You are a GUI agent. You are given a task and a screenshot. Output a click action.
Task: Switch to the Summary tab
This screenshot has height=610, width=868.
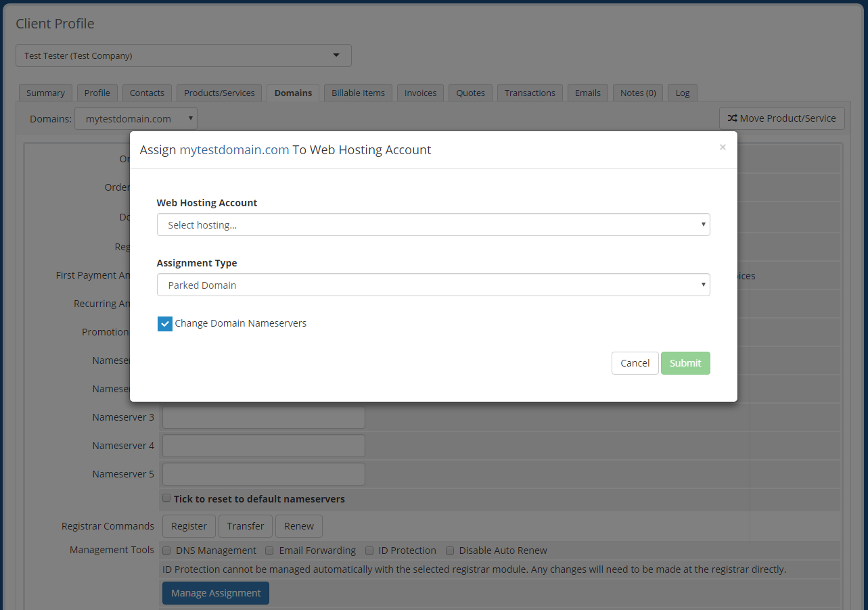point(45,93)
